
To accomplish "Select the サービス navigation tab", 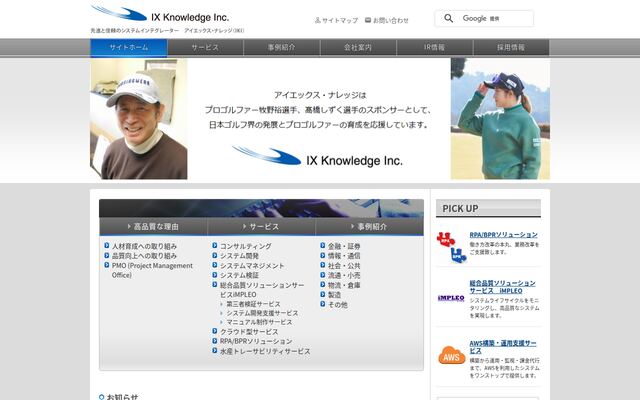I will [205, 47].
